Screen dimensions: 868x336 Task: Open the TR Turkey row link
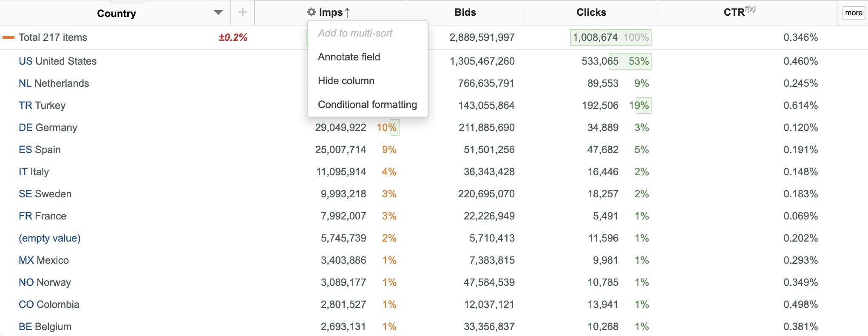tap(42, 105)
